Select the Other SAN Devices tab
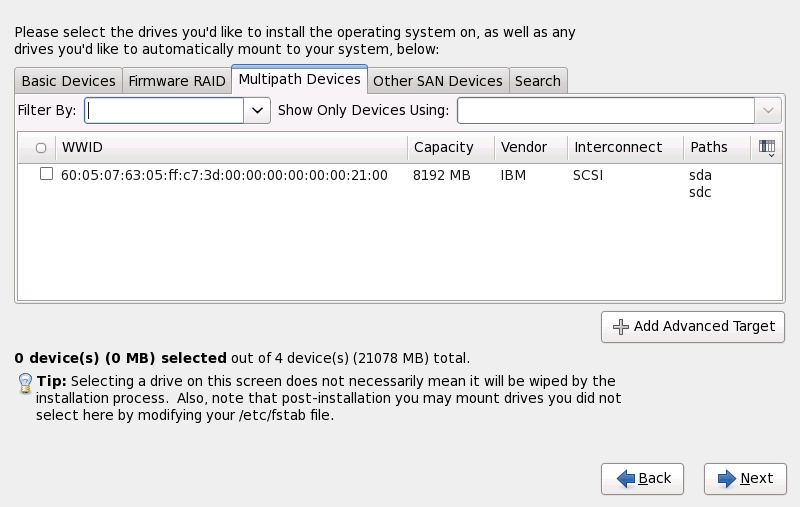Viewport: 800px width, 507px height. tap(437, 81)
